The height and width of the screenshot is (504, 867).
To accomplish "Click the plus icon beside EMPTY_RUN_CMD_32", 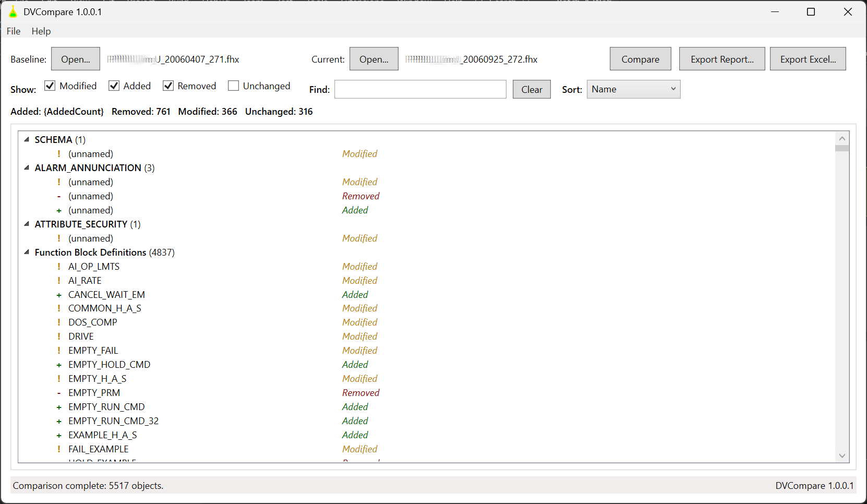I will pyautogui.click(x=59, y=422).
